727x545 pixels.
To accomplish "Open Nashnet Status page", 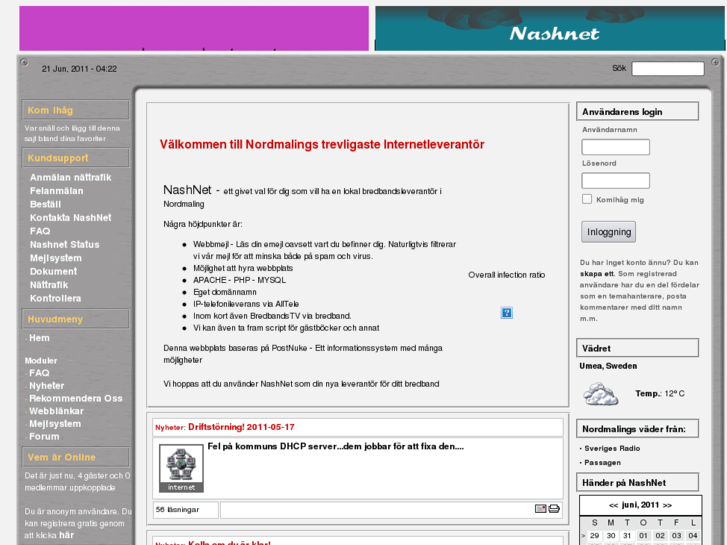I will point(64,245).
